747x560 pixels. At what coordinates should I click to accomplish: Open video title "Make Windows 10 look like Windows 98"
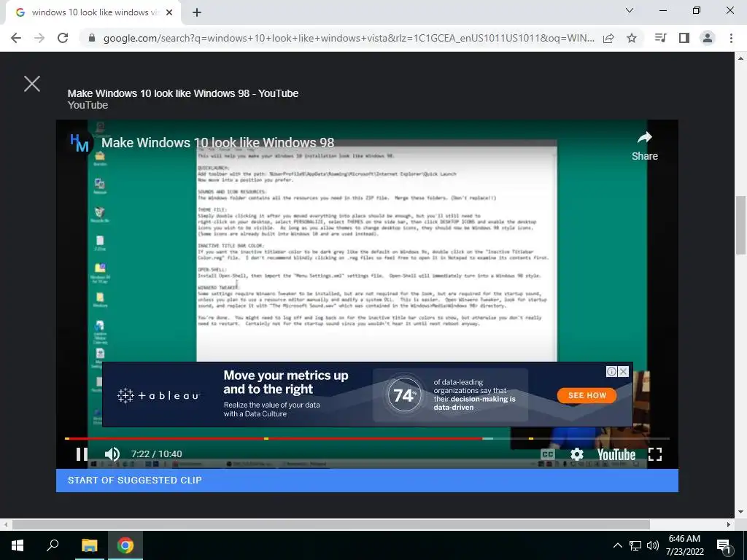click(217, 142)
